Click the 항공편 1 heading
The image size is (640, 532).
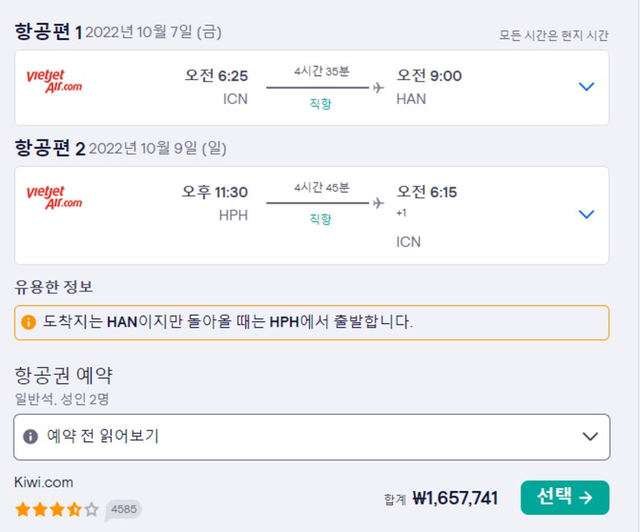[48, 32]
